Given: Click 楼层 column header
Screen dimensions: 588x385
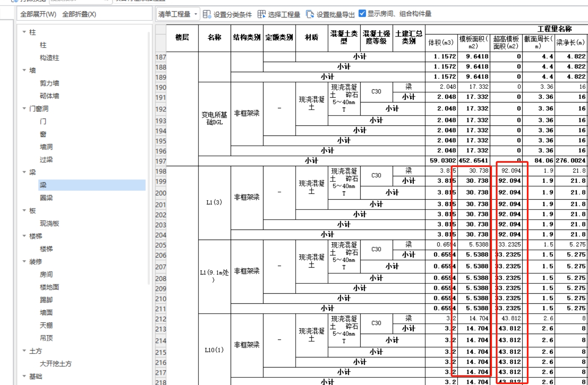Looking at the screenshot, I should click(x=182, y=38).
